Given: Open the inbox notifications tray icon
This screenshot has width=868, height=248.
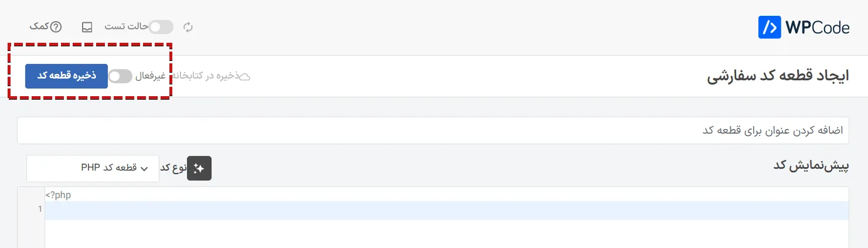Looking at the screenshot, I should point(87,27).
